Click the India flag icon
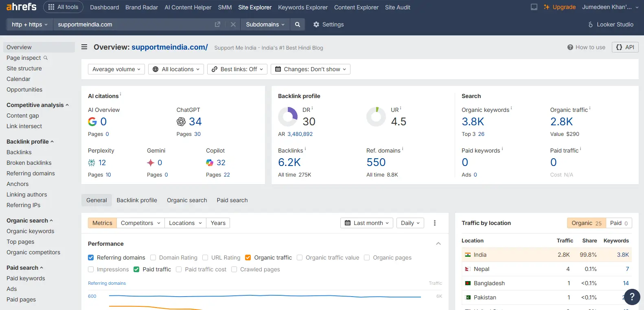The width and height of the screenshot is (644, 310). click(x=468, y=255)
